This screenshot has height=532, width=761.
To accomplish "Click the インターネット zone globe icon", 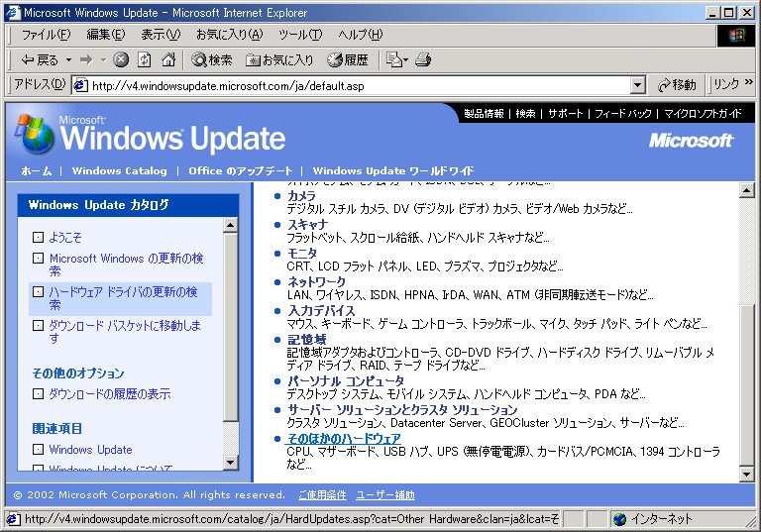I will pyautogui.click(x=619, y=519).
